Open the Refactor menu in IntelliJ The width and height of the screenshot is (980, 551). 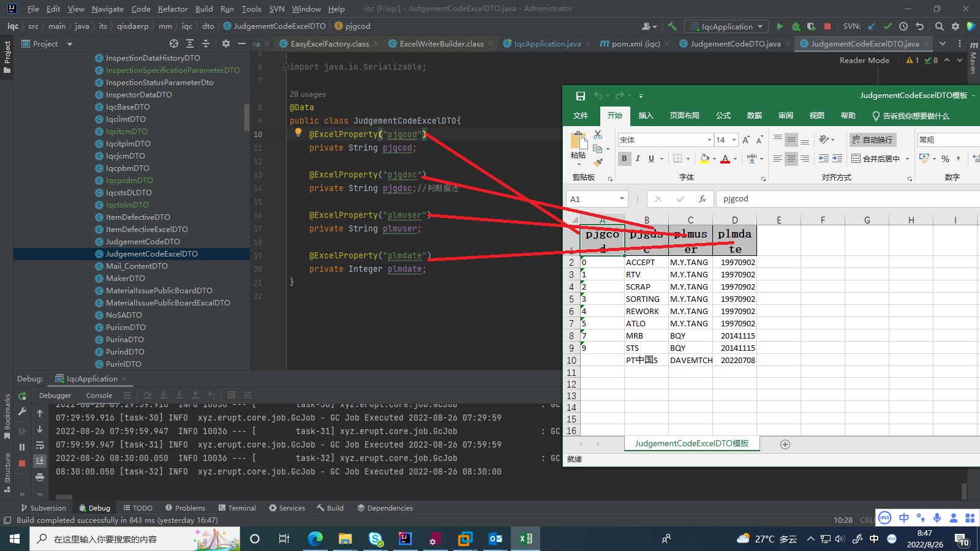coord(173,9)
